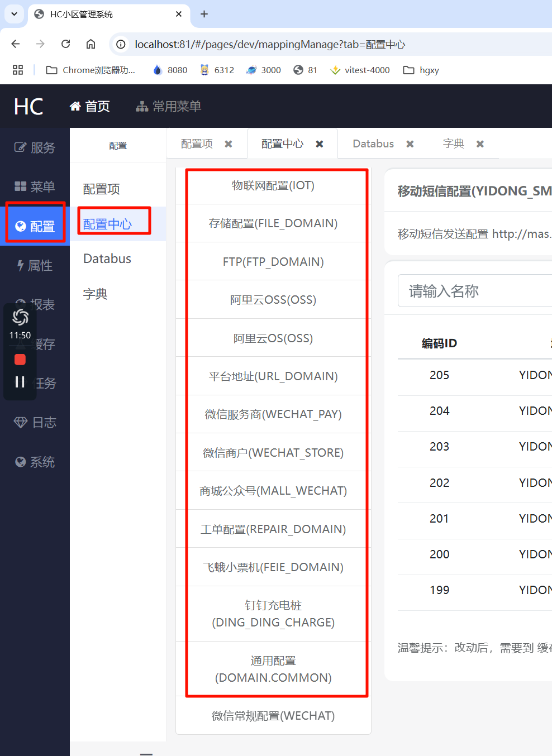The height and width of the screenshot is (756, 552).
Task: Select 微信常规配置(WECHAT) config
Action: pyautogui.click(x=273, y=716)
